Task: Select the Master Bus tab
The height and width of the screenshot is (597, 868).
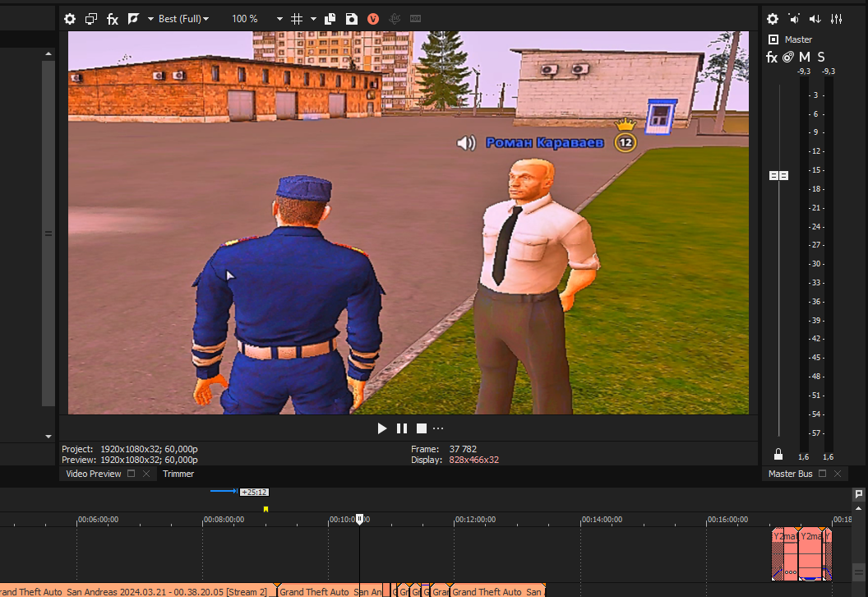Action: 790,474
